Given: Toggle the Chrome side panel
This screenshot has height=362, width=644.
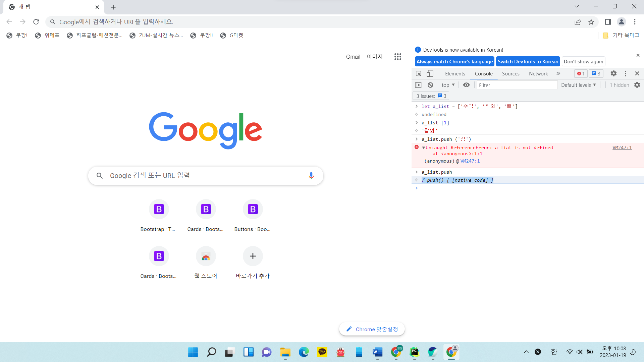Looking at the screenshot, I should 608,22.
